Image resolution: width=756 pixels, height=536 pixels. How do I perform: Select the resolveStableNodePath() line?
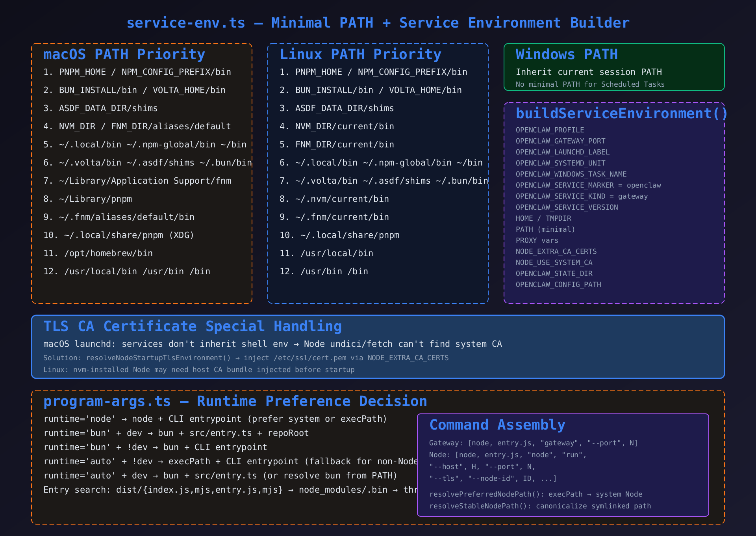[540, 506]
